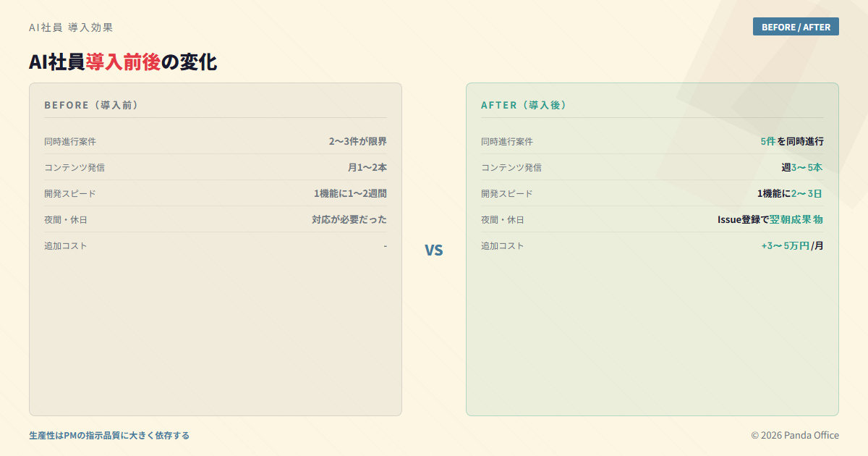Click the slide title AI社員導入前後の変化
The height and width of the screenshot is (456, 868).
point(123,62)
